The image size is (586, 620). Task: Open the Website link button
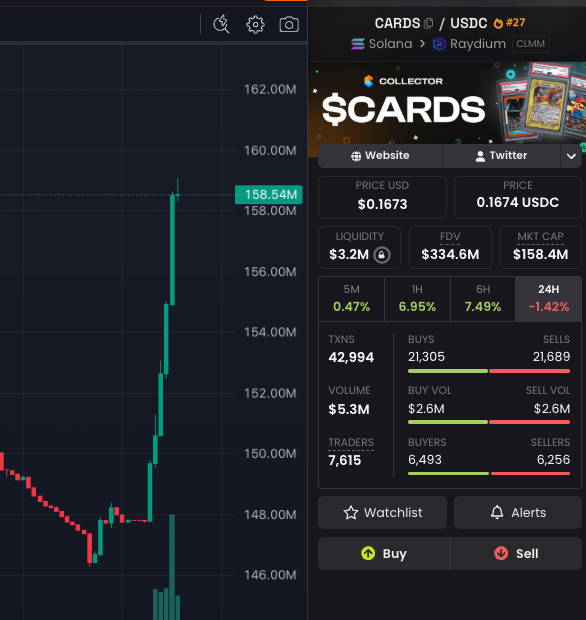(x=380, y=156)
